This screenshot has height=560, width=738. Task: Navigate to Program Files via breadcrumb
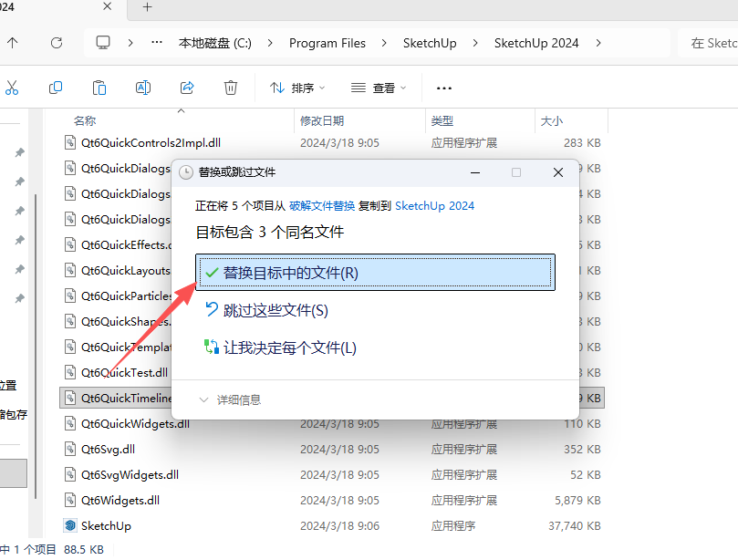point(327,42)
